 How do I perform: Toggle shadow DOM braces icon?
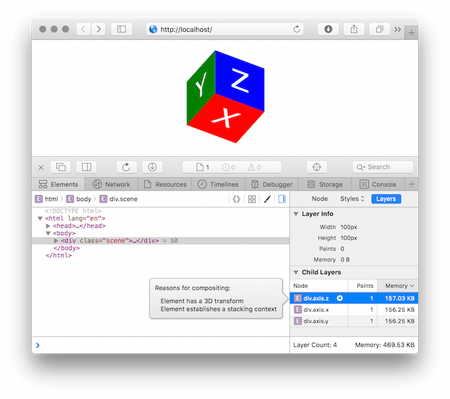(x=236, y=199)
